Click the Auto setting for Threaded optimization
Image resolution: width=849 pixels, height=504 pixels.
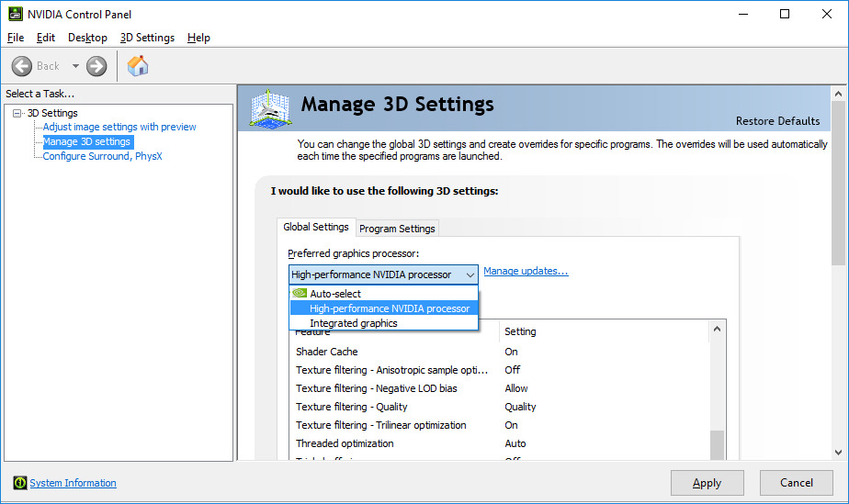click(x=515, y=443)
